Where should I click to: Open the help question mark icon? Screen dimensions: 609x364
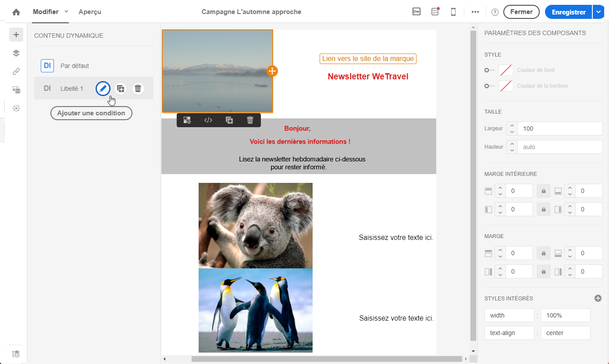495,12
